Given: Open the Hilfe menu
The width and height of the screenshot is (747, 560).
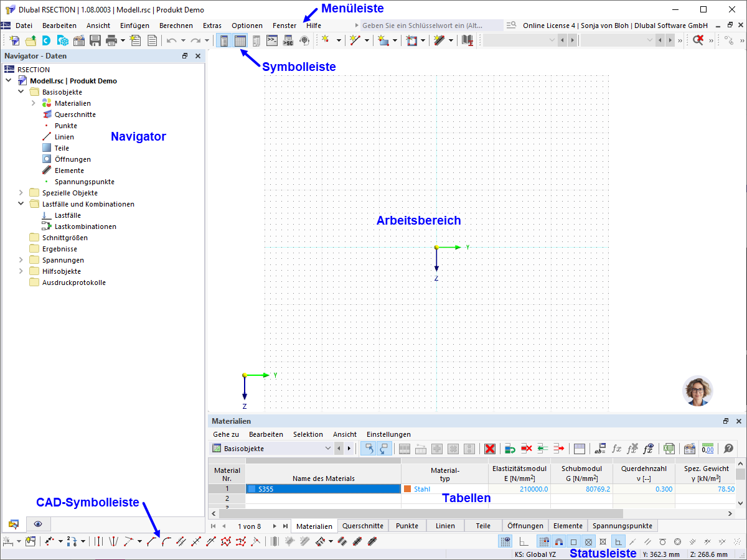Looking at the screenshot, I should (x=314, y=26).
